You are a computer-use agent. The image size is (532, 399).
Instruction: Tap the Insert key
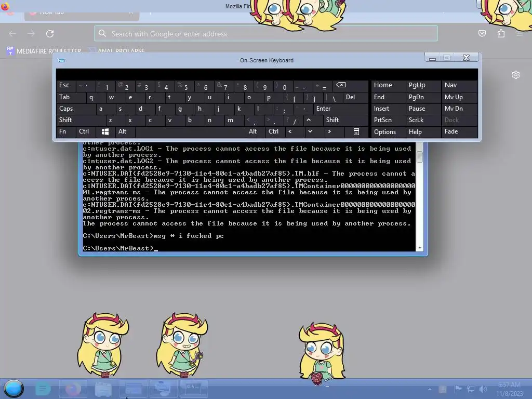(x=388, y=109)
